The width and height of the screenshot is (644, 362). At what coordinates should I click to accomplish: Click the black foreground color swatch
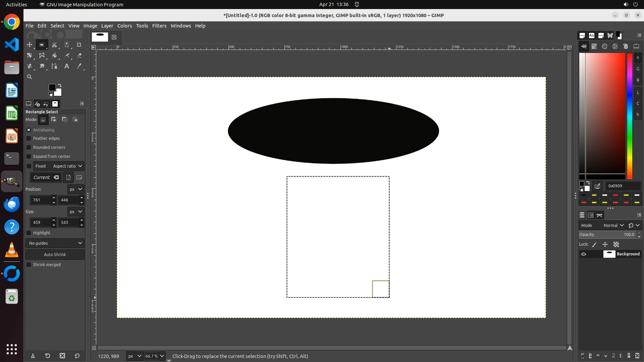(52, 87)
